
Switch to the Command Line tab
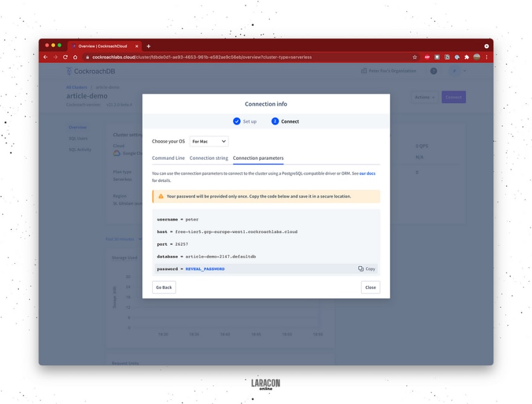coord(168,158)
